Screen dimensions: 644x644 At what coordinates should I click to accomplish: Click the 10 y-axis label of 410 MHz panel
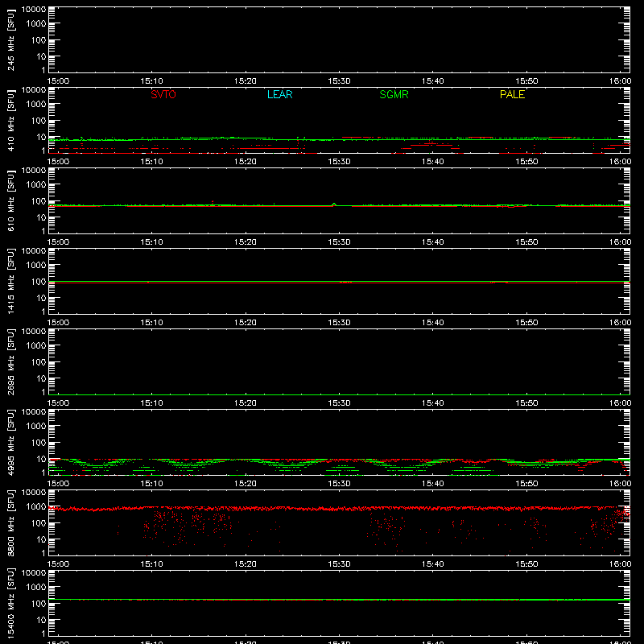pos(41,137)
